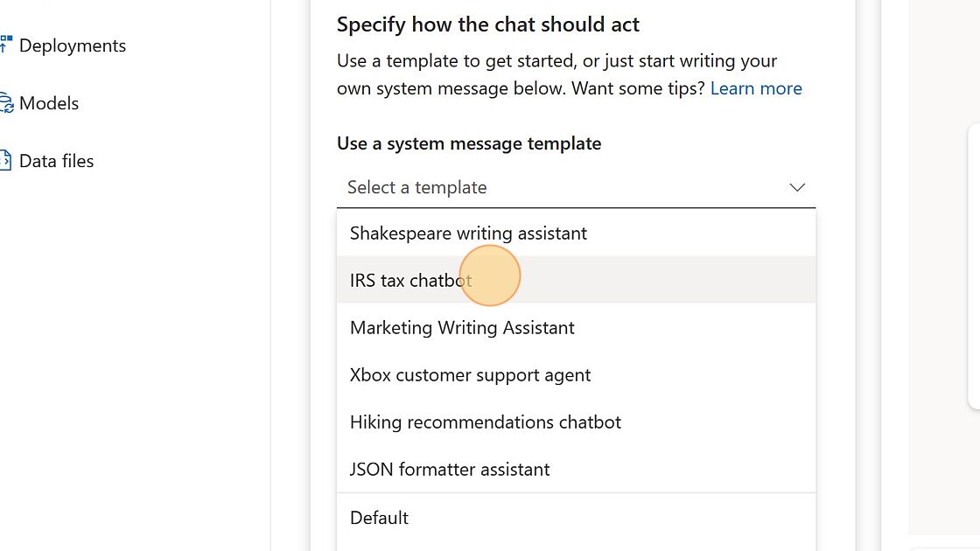Open the Deployments navigation item
Viewport: 980px width, 551px height.
pyautogui.click(x=73, y=45)
